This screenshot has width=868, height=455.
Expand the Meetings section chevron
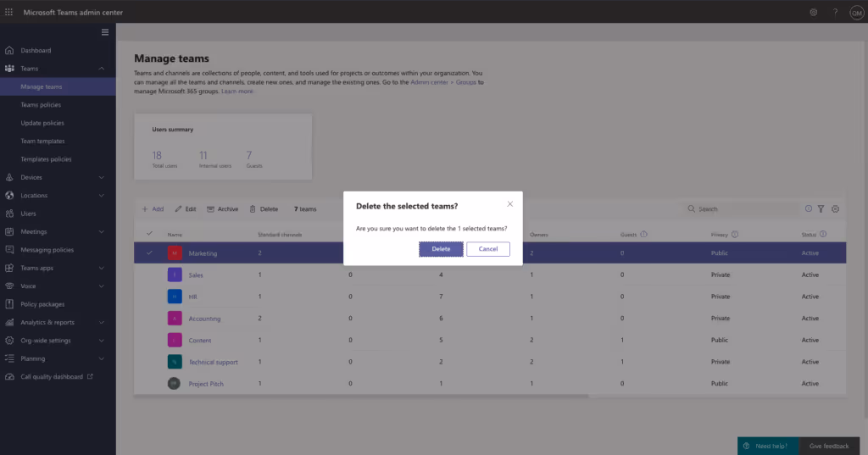(x=102, y=231)
